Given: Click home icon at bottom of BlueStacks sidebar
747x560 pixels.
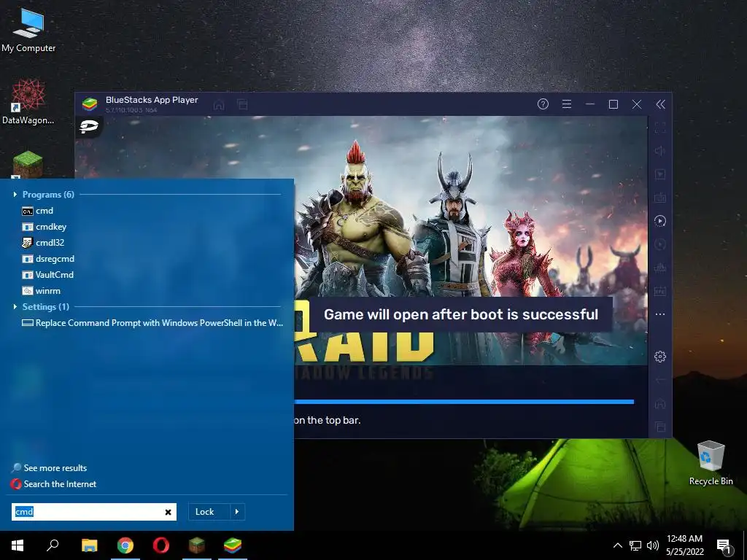Looking at the screenshot, I should coord(659,403).
